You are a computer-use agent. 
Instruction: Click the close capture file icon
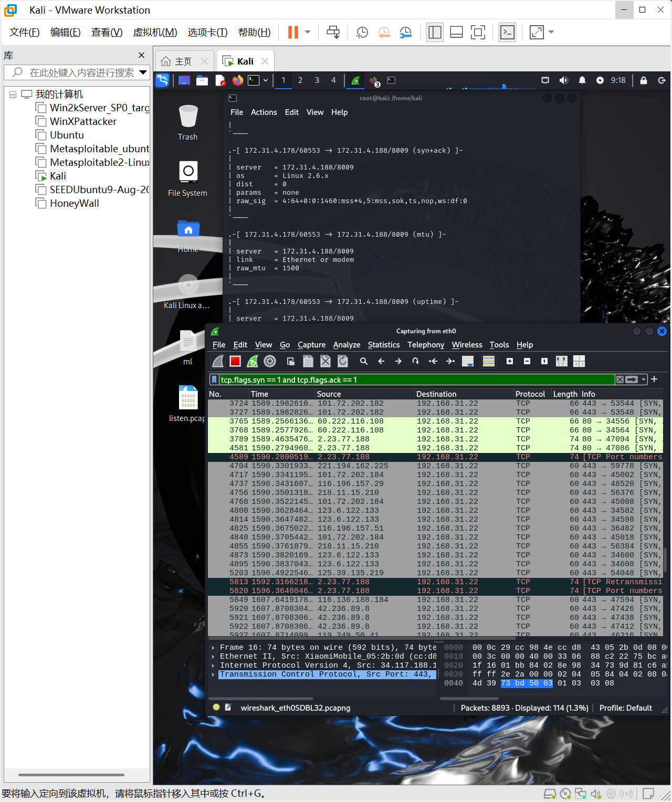(325, 361)
